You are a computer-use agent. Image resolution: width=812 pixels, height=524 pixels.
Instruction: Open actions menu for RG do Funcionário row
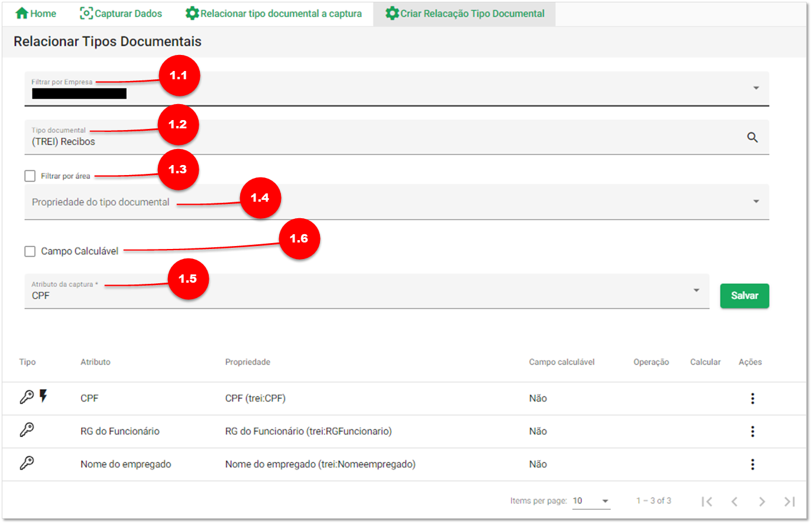[x=752, y=432]
